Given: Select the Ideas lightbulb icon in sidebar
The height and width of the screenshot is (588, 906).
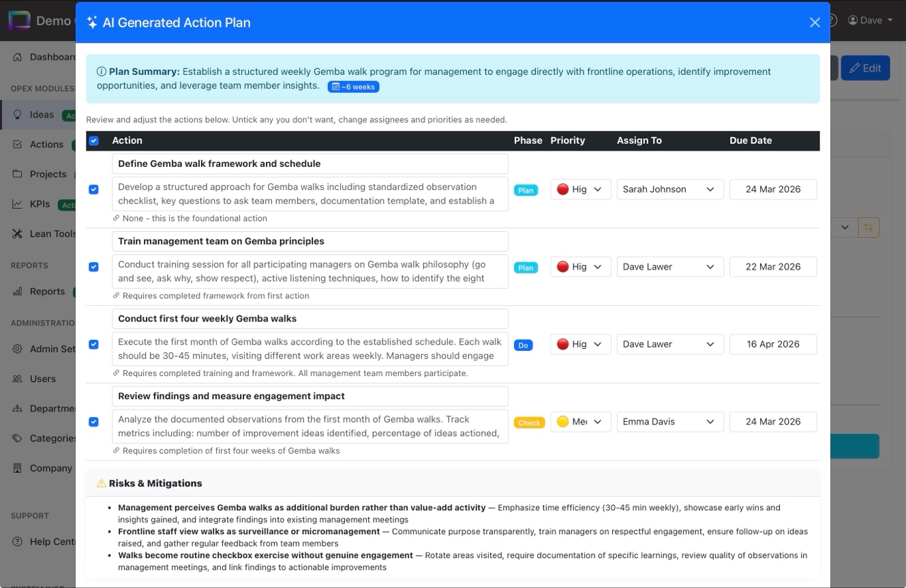Looking at the screenshot, I should point(16,114).
